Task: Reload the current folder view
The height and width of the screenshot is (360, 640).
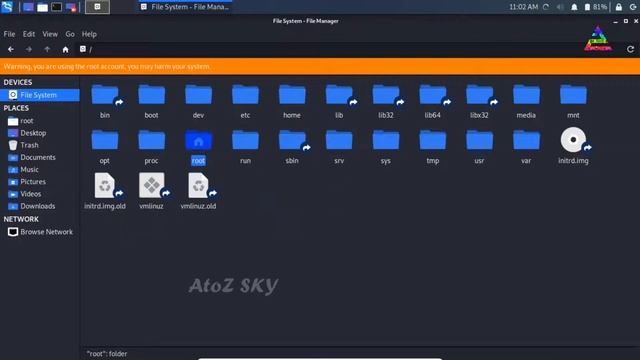Action: 630,49
